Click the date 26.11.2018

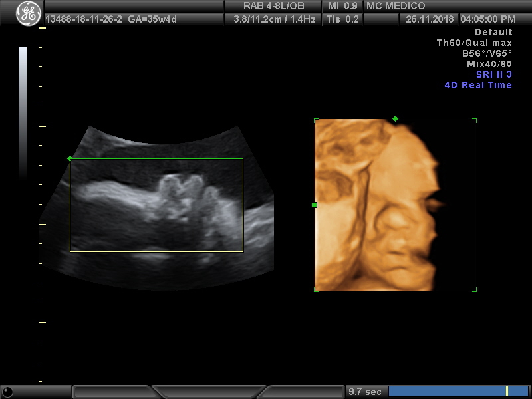click(x=430, y=19)
